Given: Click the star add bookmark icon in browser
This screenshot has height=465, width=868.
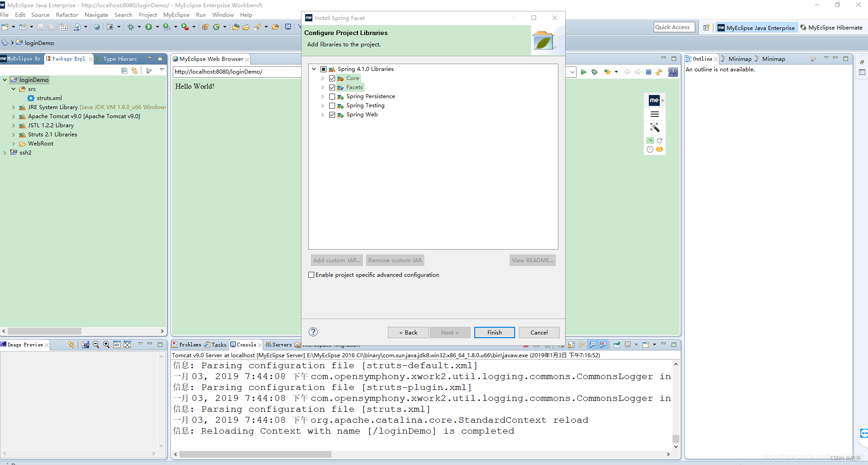Looking at the screenshot, I should 607,72.
